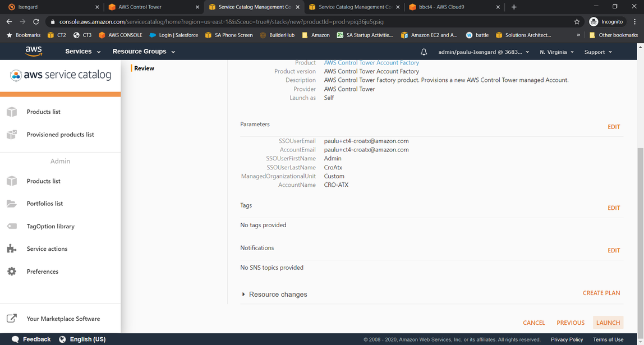The width and height of the screenshot is (644, 345).
Task: Click the browser address bar URL
Action: (x=222, y=21)
